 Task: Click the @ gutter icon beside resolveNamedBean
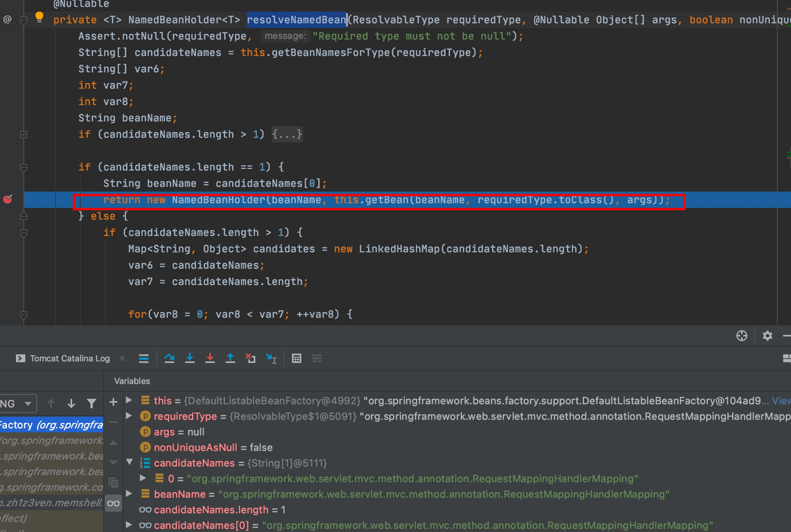point(7,20)
